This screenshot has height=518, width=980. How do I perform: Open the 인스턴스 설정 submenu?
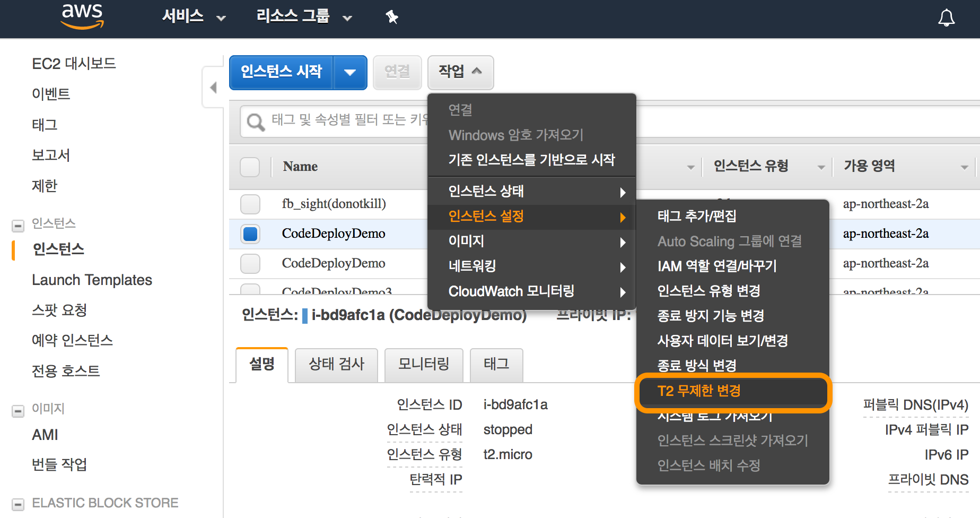point(531,217)
